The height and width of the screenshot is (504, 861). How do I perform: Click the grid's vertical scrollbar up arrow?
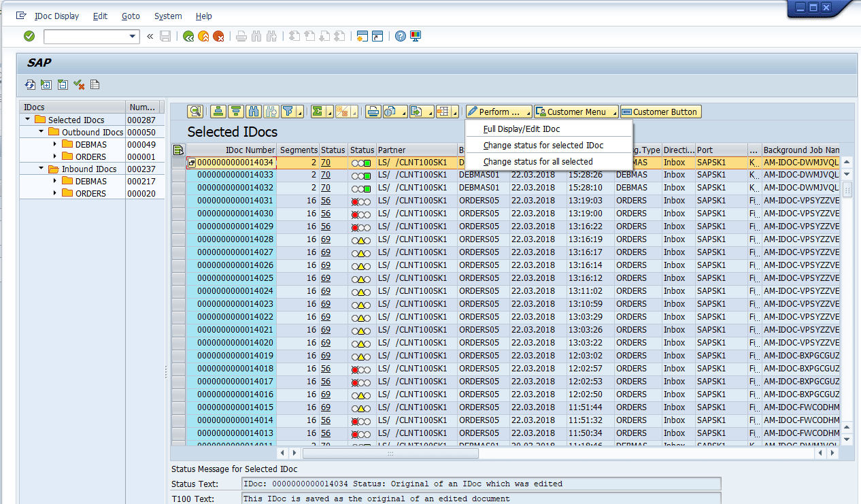(847, 162)
